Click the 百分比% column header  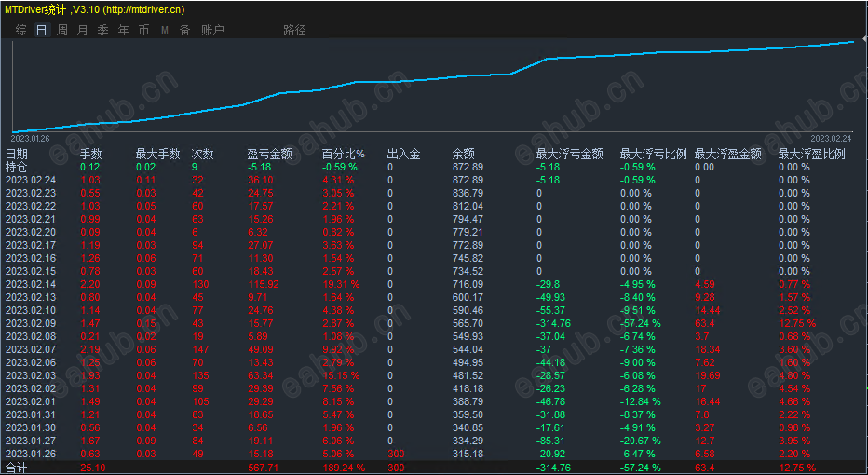coord(344,154)
